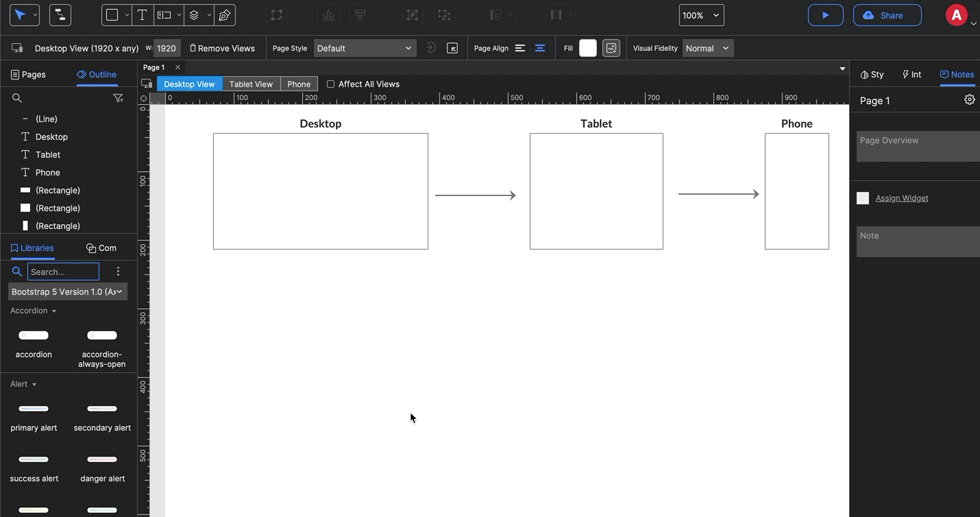
Task: Collapse the Accordion library section
Action: [x=53, y=311]
